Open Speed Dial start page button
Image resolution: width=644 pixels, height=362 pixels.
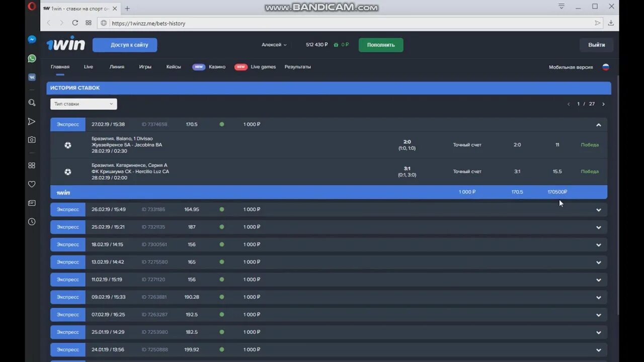[89, 23]
